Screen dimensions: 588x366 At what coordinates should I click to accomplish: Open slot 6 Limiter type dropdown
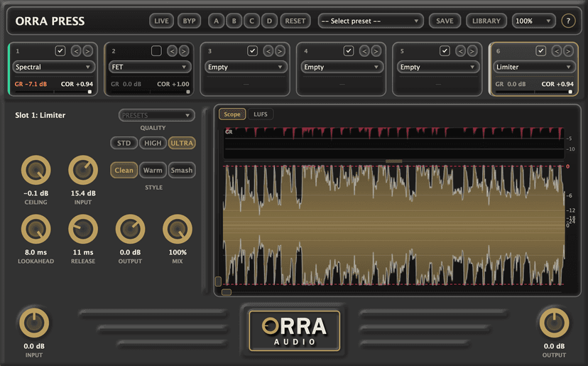(x=534, y=67)
